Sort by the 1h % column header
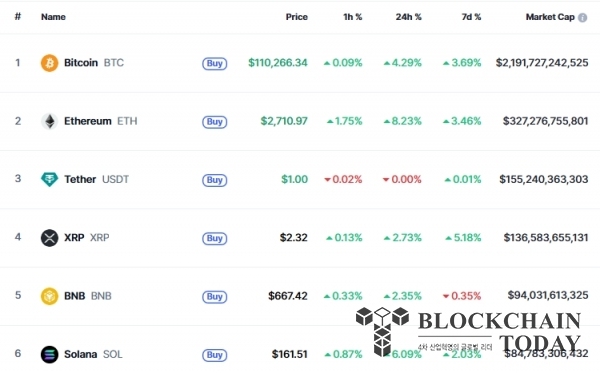Viewport: 600px width, 373px height. 352,17
